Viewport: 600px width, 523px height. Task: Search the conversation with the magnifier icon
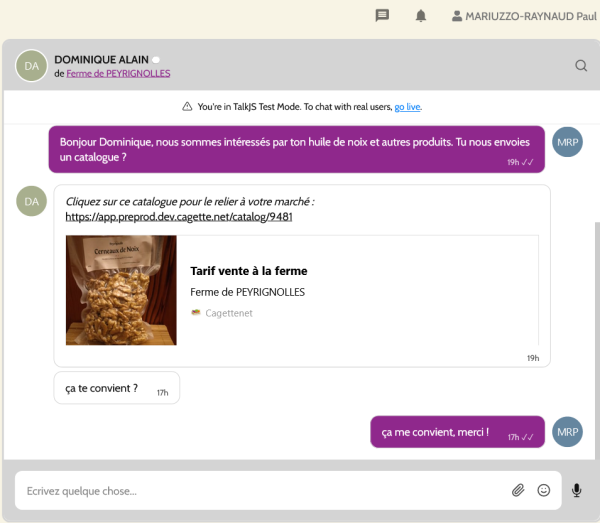pos(581,66)
